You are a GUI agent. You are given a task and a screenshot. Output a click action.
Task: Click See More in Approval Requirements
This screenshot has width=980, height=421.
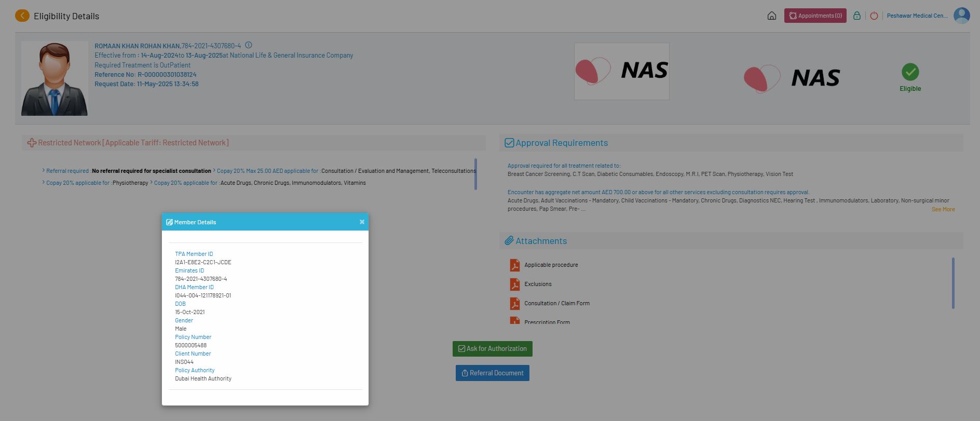[943, 209]
